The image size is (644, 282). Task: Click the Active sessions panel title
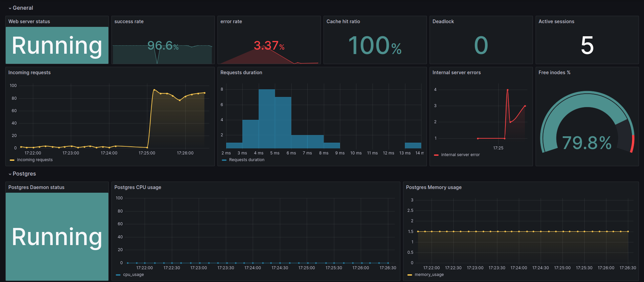click(x=556, y=21)
